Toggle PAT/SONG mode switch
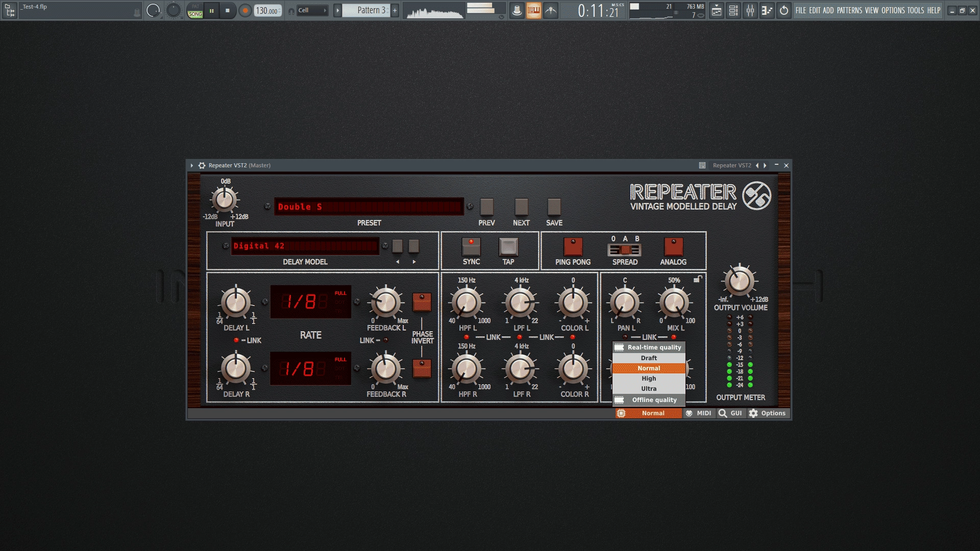This screenshot has height=551, width=980. [x=195, y=10]
